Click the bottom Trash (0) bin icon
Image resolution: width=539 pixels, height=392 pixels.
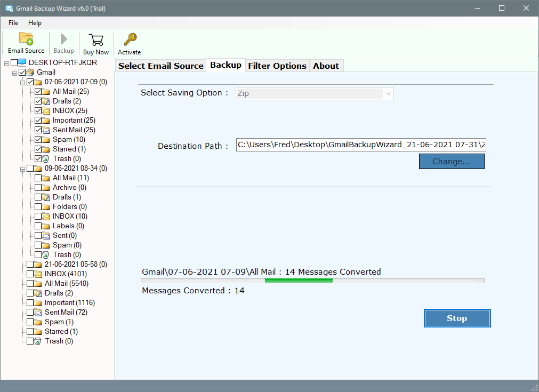38,341
